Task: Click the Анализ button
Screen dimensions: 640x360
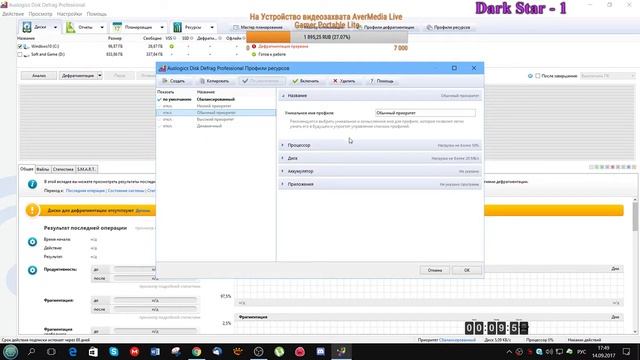Action: coord(39,76)
